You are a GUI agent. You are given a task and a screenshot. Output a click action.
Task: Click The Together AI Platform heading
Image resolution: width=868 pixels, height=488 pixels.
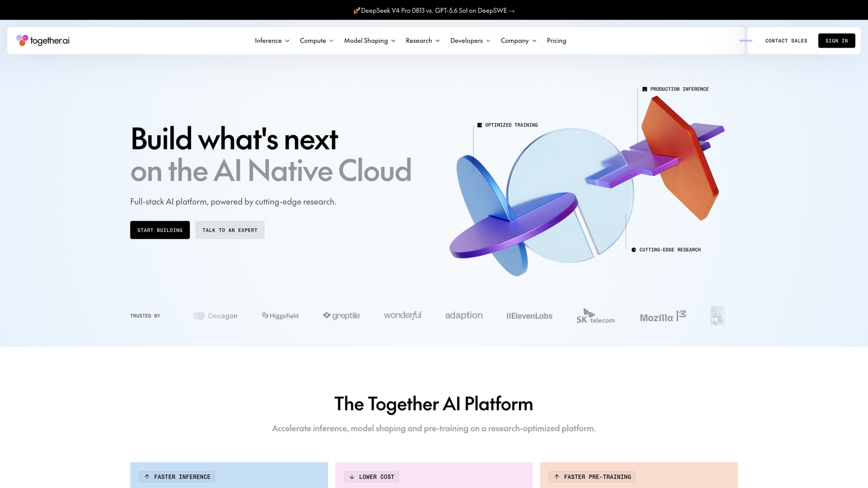[434, 404]
